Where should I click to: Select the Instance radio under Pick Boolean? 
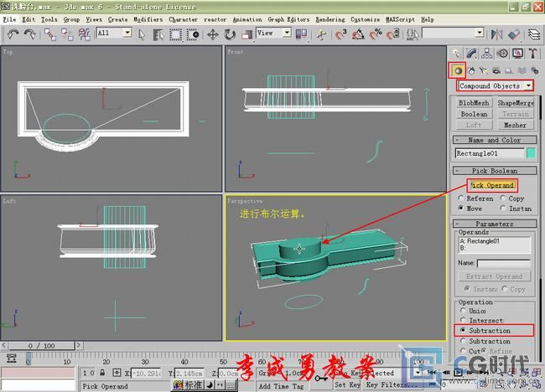coord(502,208)
